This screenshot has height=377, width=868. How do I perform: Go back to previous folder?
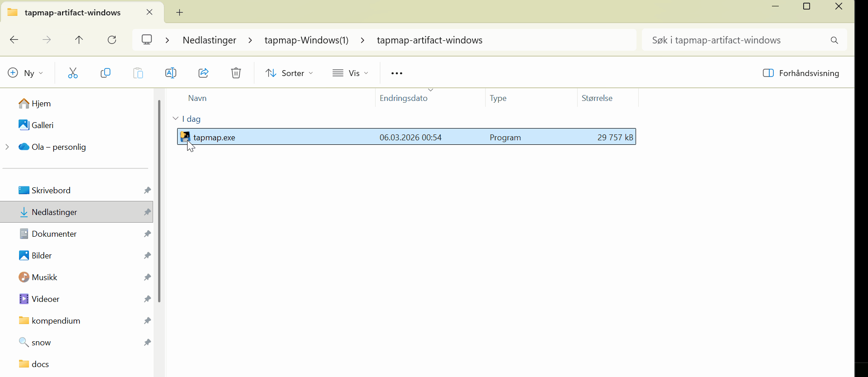[14, 40]
